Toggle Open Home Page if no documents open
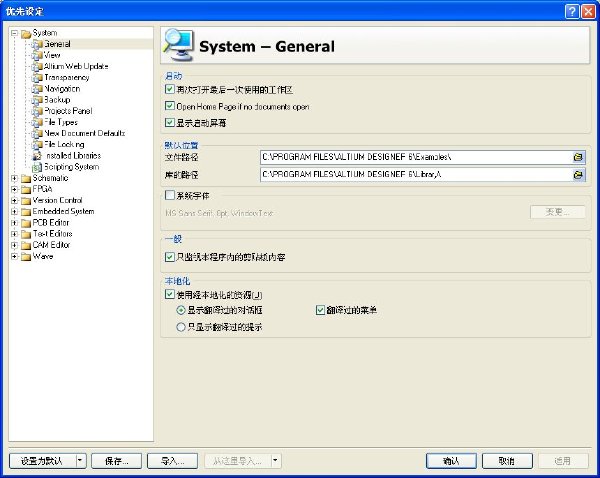The image size is (600, 478). point(170,106)
